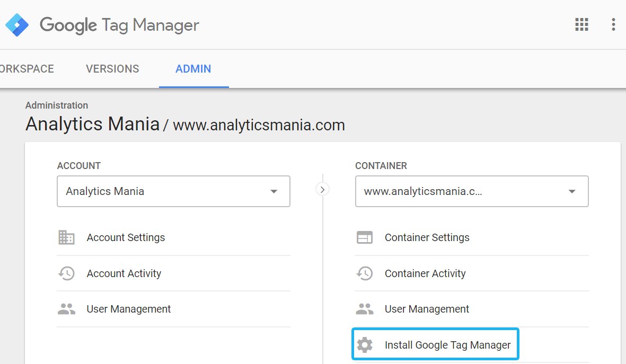Open the www.analyticsmania.c… container dropdown
The width and height of the screenshot is (626, 364).
(x=472, y=191)
